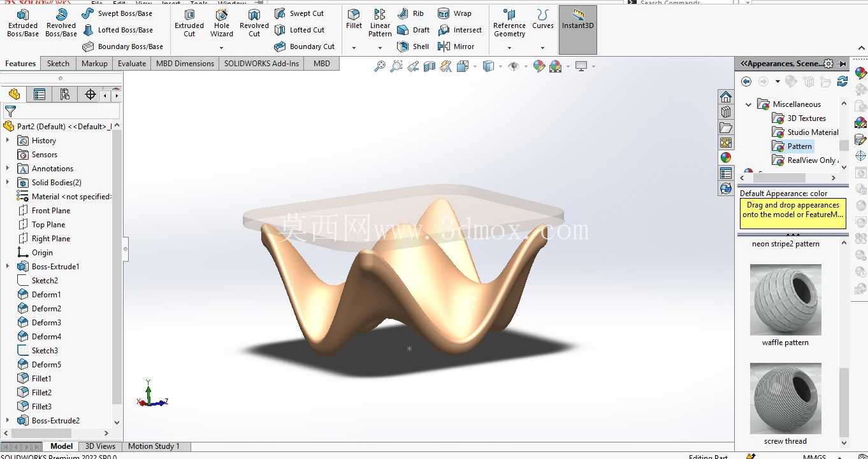Open the ConfigurationManager tab
The height and width of the screenshot is (459, 868).
[x=65, y=95]
